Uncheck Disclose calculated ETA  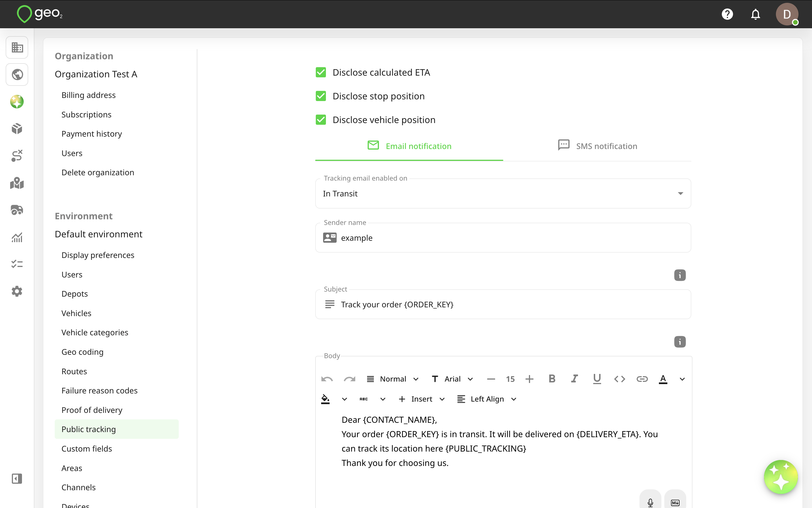[321, 72]
